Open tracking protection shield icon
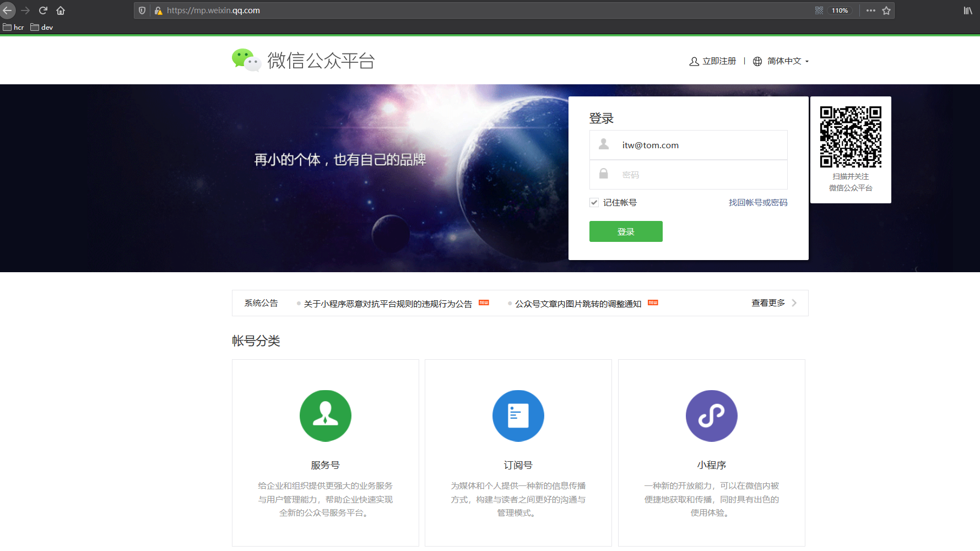 [x=142, y=10]
